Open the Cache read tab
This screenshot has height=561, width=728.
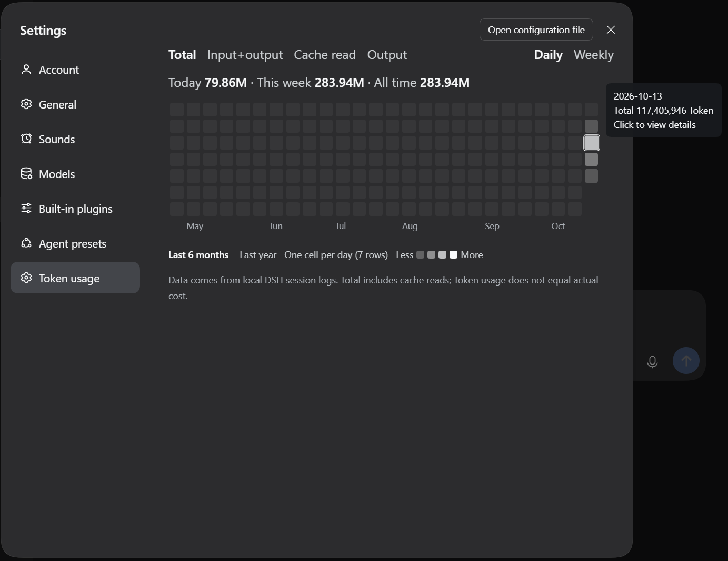pos(325,55)
